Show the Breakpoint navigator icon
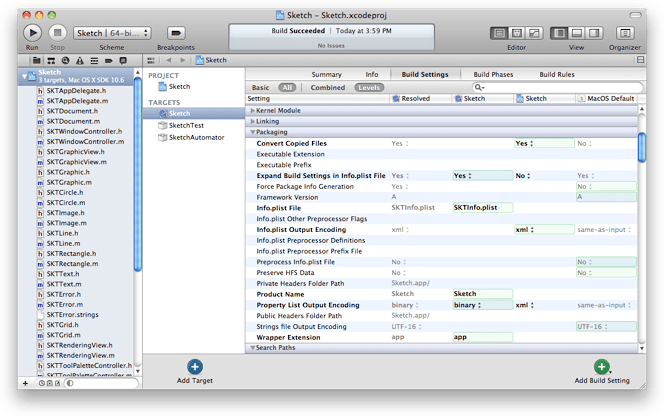The height and width of the screenshot is (416, 664). 108,61
